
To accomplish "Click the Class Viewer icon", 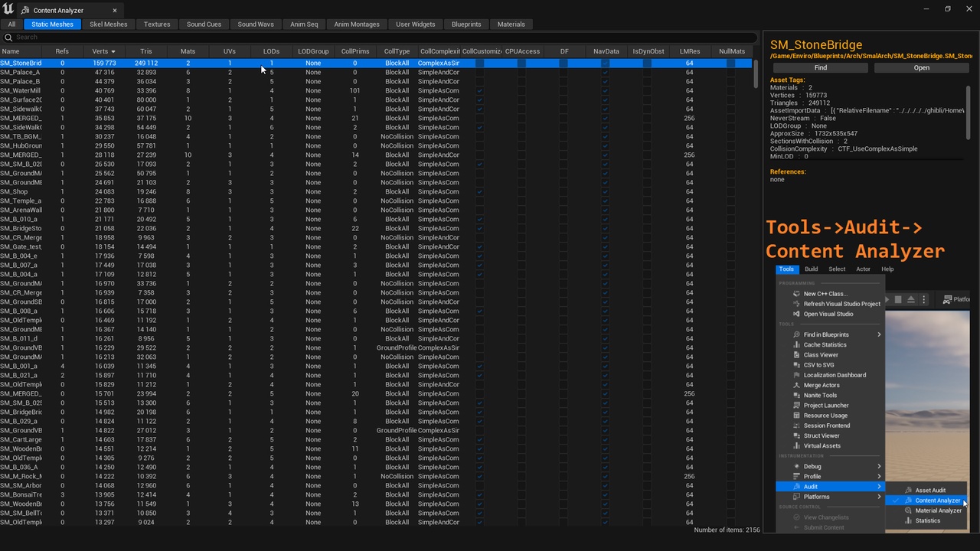I will click(796, 354).
